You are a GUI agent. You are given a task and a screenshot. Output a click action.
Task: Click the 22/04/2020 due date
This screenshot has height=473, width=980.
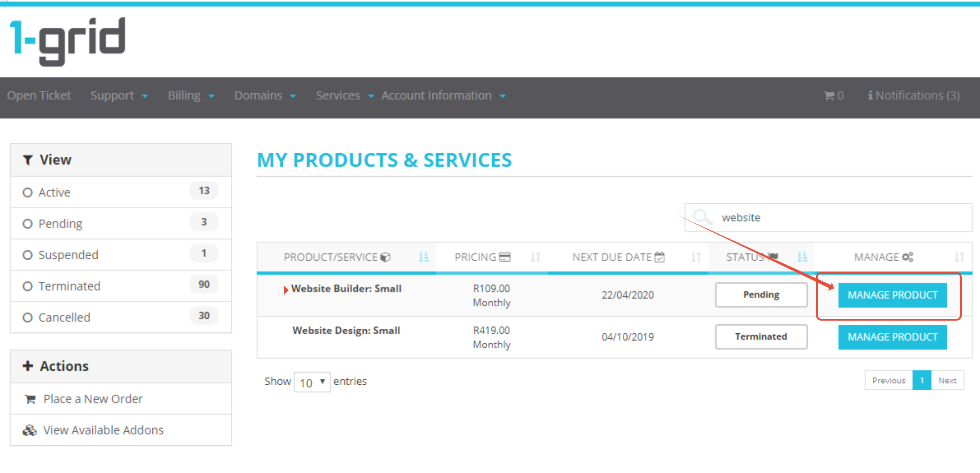click(627, 295)
